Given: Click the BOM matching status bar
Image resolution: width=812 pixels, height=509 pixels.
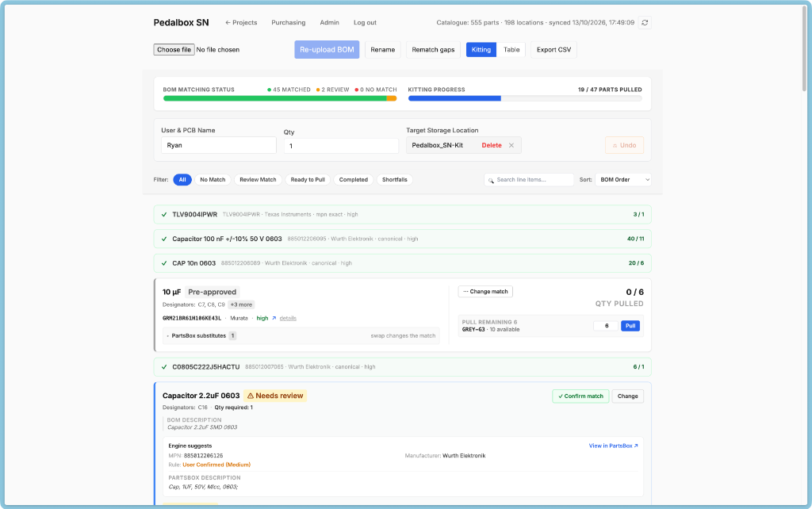Looking at the screenshot, I should coord(280,98).
